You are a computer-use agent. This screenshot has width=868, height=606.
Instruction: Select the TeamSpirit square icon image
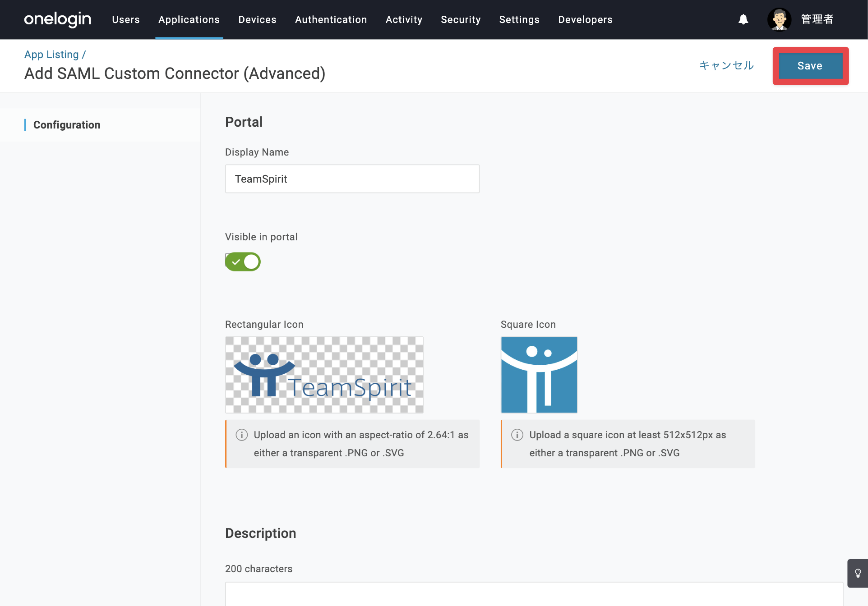click(539, 375)
